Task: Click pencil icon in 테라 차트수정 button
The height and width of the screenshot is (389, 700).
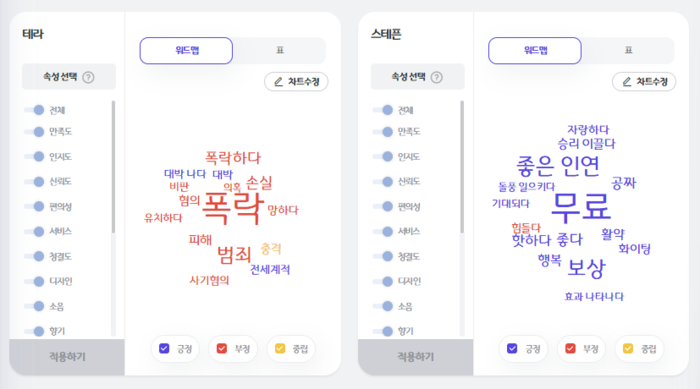Action: click(279, 82)
